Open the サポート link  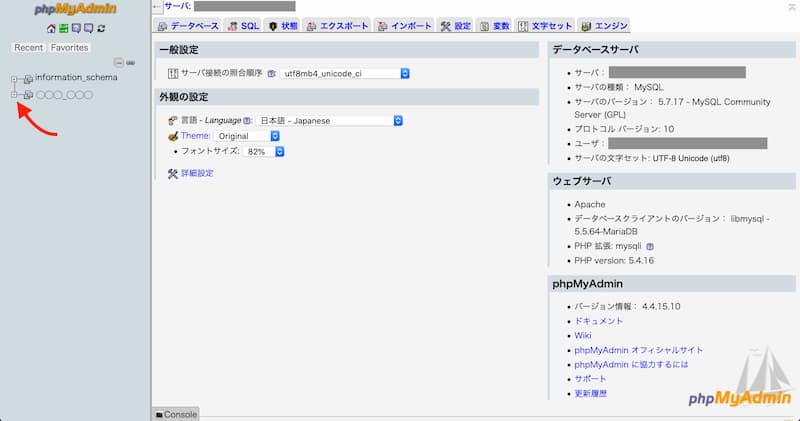[x=590, y=379]
